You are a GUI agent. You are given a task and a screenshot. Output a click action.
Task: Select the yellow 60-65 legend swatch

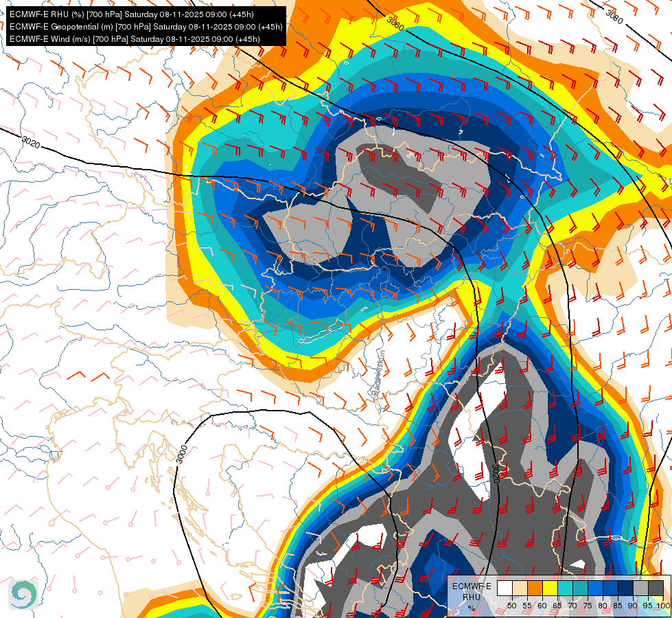pyautogui.click(x=550, y=588)
